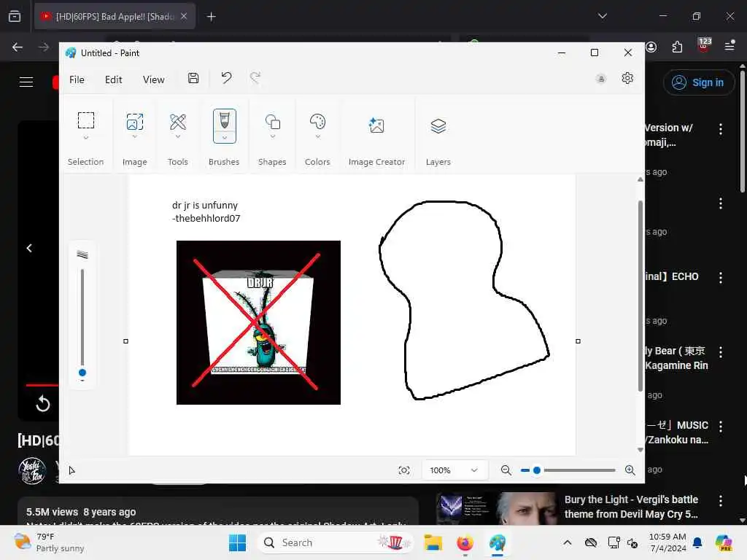Viewport: 747px width, 560px height.
Task: Expand the Image dropdown arrow
Action: pos(135,136)
